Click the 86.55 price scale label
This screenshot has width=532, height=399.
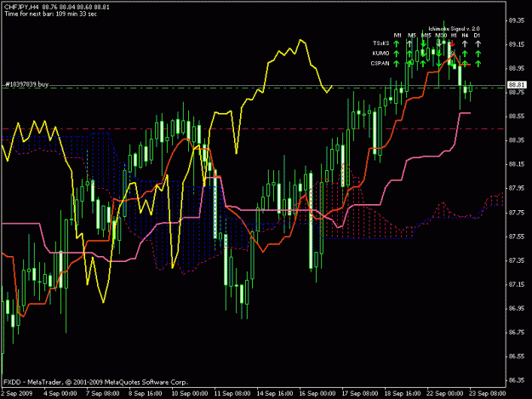coord(517,356)
